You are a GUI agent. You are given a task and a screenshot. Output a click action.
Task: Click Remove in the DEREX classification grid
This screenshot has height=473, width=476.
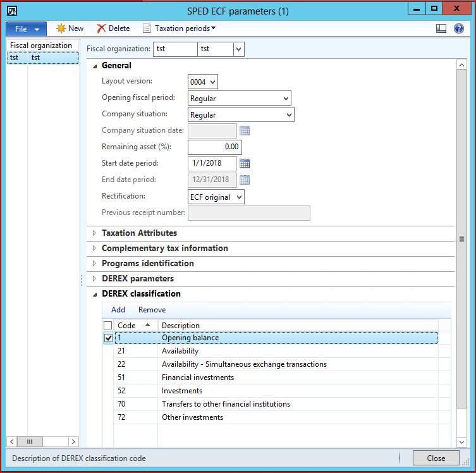152,310
